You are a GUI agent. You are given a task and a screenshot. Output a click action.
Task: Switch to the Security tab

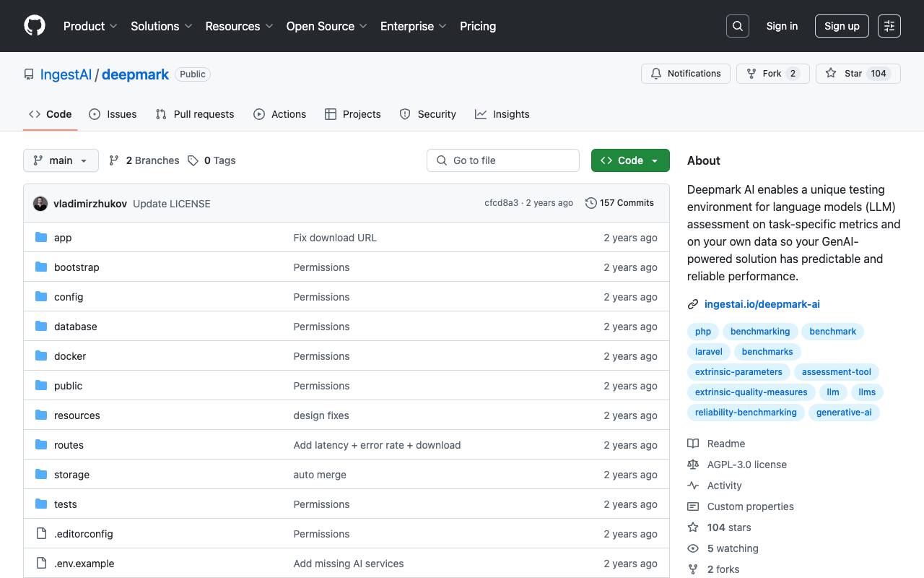(x=428, y=114)
